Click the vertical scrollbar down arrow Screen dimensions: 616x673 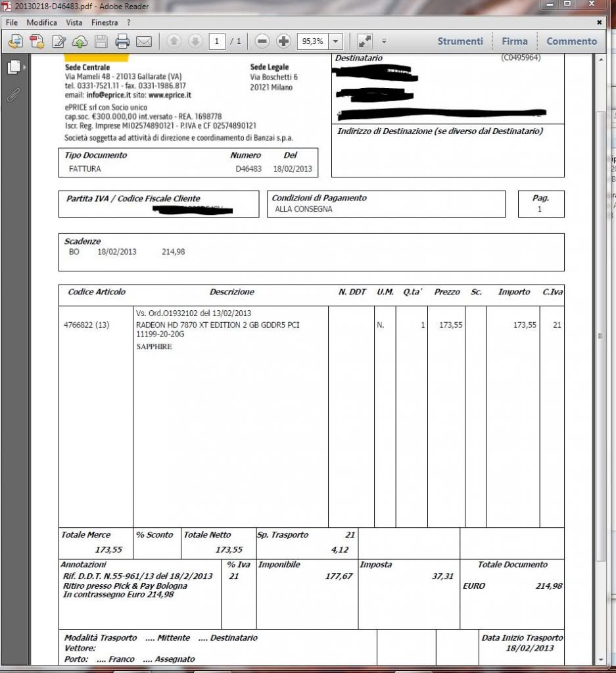click(x=600, y=659)
